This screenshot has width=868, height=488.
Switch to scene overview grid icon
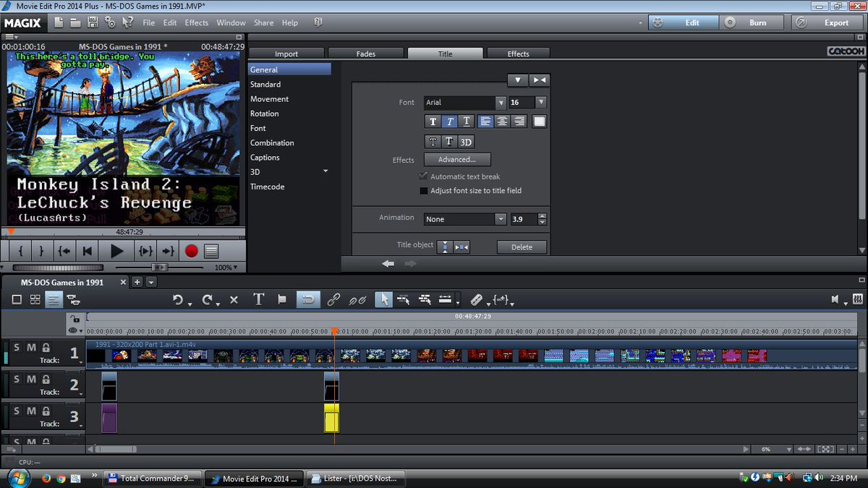[x=35, y=299]
